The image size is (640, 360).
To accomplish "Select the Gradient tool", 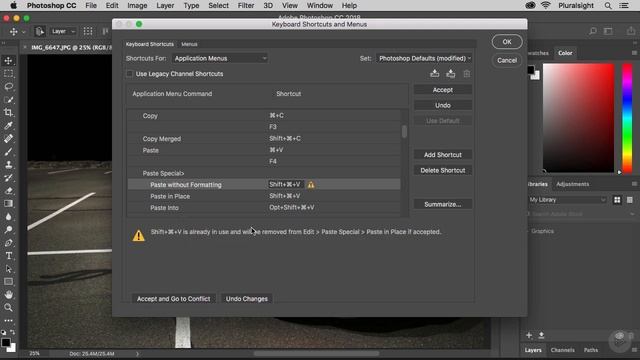I will pyautogui.click(x=8, y=203).
